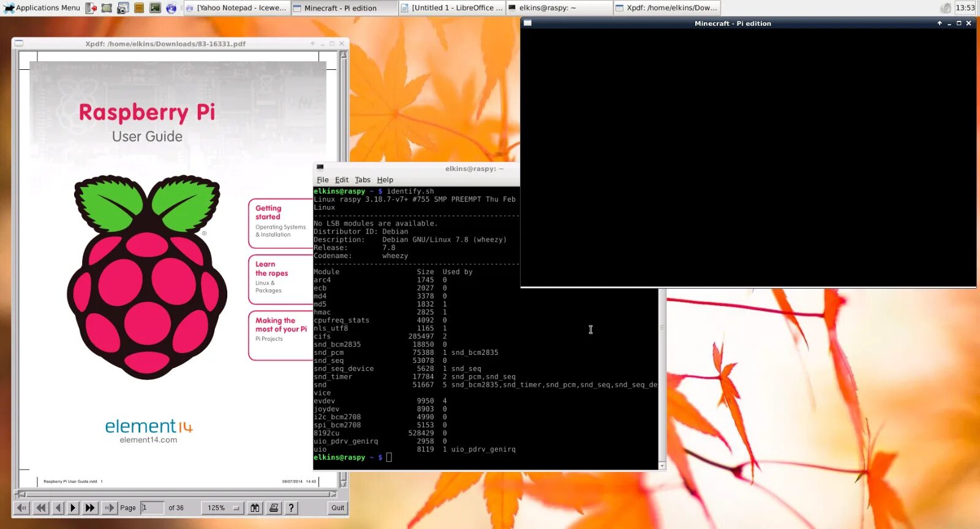This screenshot has height=529, width=980.
Task: Click 'Raspberry Pi' title in PDF
Action: [147, 112]
